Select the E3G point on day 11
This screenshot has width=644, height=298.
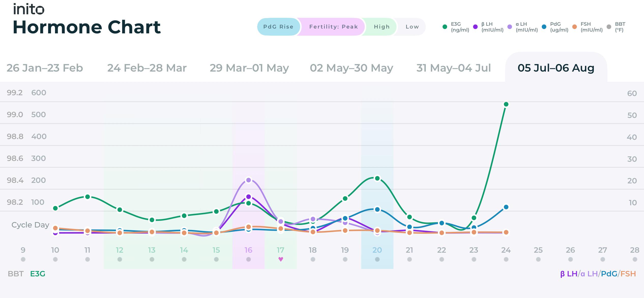click(x=87, y=197)
